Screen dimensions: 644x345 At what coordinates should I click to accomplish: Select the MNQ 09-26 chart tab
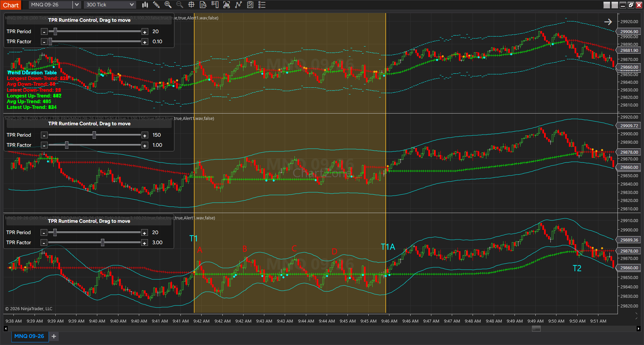(x=30, y=336)
